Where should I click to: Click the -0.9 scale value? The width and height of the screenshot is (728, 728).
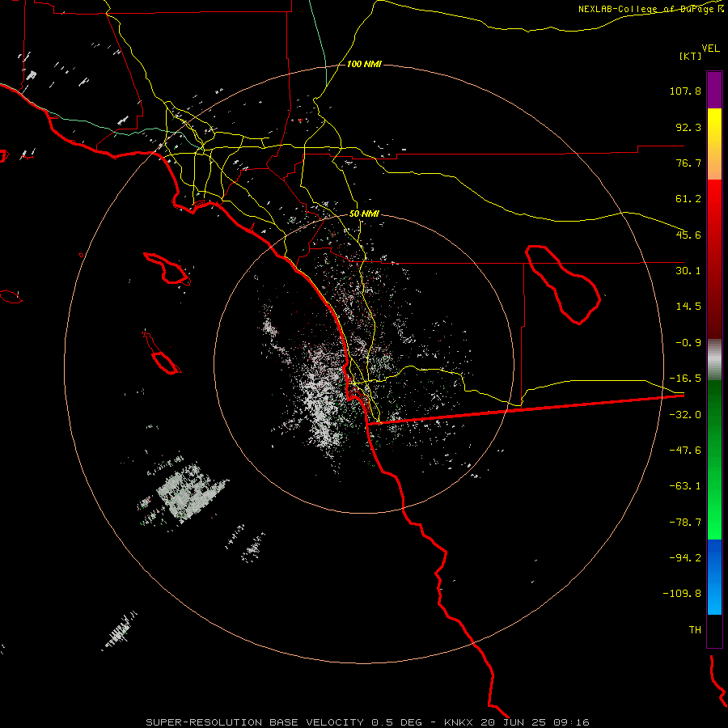point(688,343)
